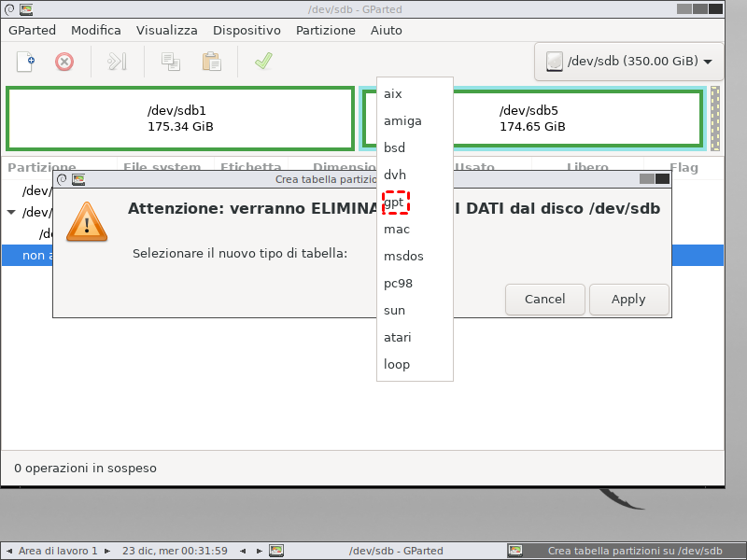Open the GParted menu
This screenshot has width=747, height=560.
[32, 31]
